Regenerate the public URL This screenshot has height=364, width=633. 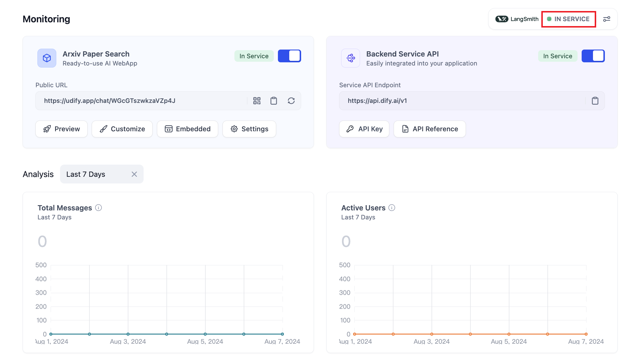coord(291,101)
